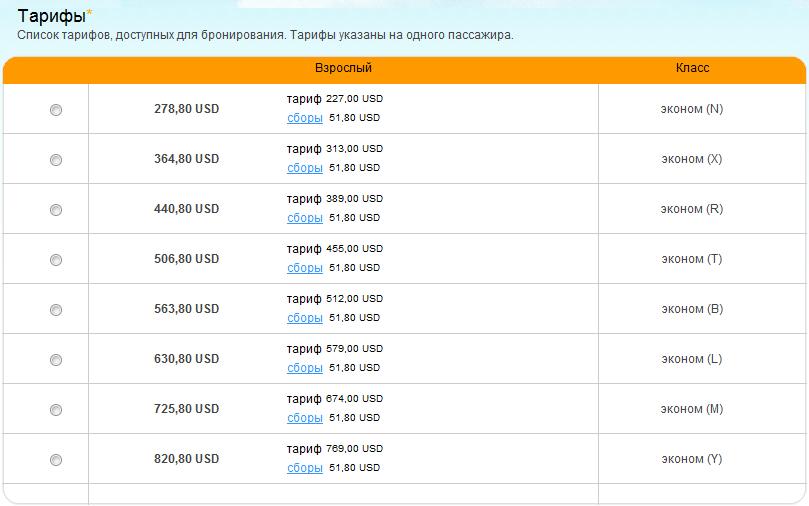Open the сборы link under тариф 389,00 USD
Screen dimensions: 809x506
pyautogui.click(x=304, y=218)
